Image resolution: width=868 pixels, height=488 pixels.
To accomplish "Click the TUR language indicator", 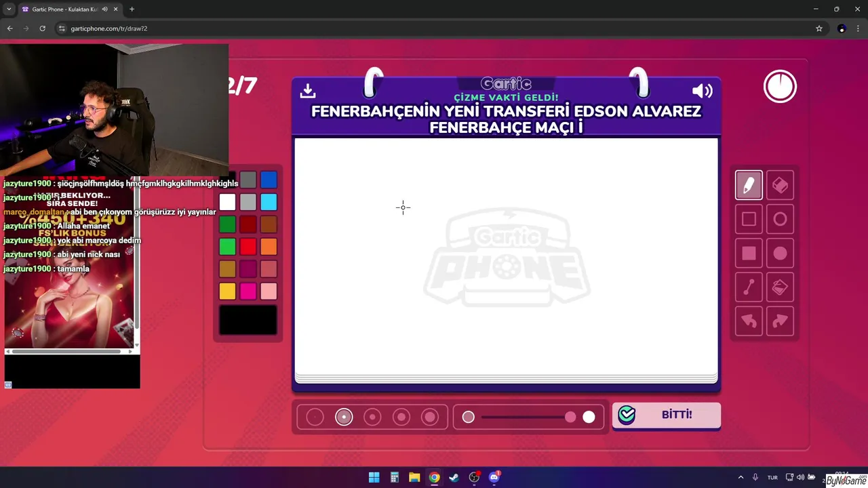I will [x=772, y=477].
